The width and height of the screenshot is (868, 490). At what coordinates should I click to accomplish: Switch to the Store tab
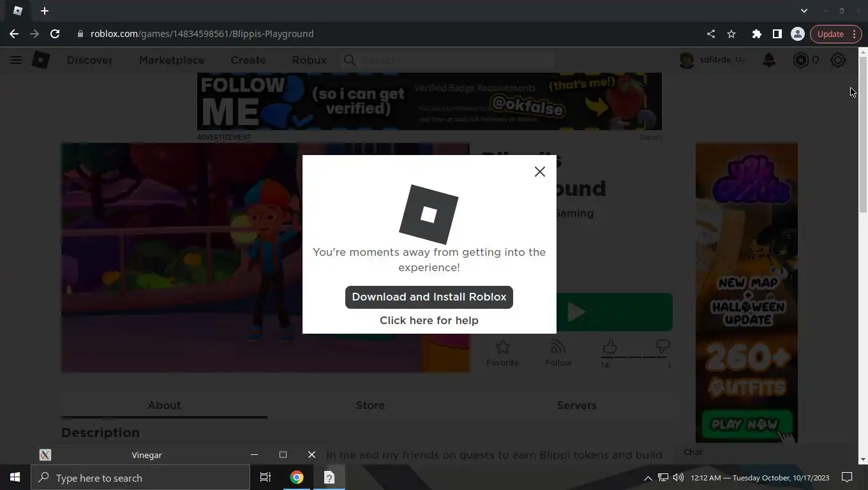(x=370, y=405)
